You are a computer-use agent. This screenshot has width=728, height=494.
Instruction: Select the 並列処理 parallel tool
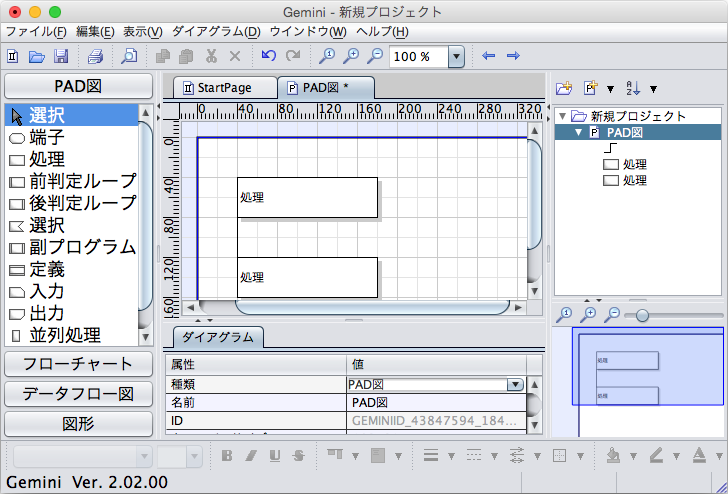[x=72, y=335]
